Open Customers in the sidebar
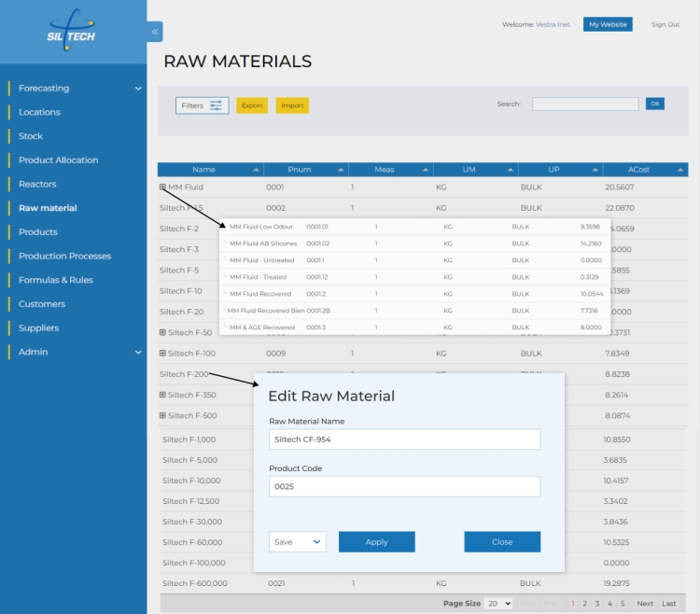The image size is (700, 614). click(x=42, y=304)
